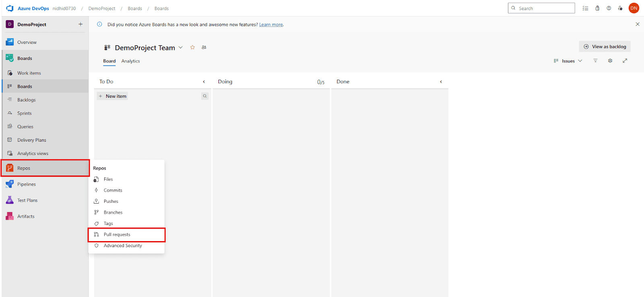
Task: Click the nidhid0730 organization breadcrumb
Action: pyautogui.click(x=64, y=8)
